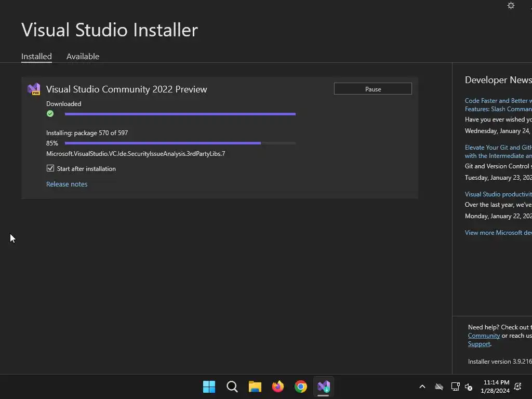The height and width of the screenshot is (399, 532).
Task: Click the 85% label
Action: (52, 143)
